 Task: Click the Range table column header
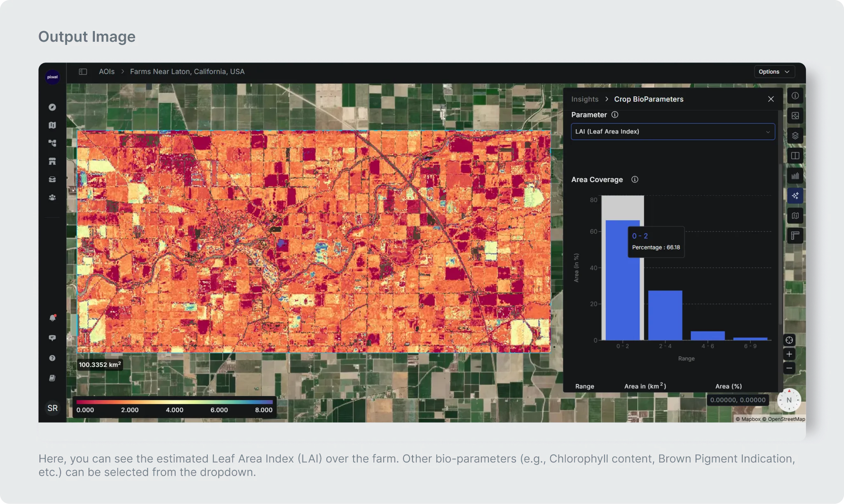pyautogui.click(x=585, y=386)
